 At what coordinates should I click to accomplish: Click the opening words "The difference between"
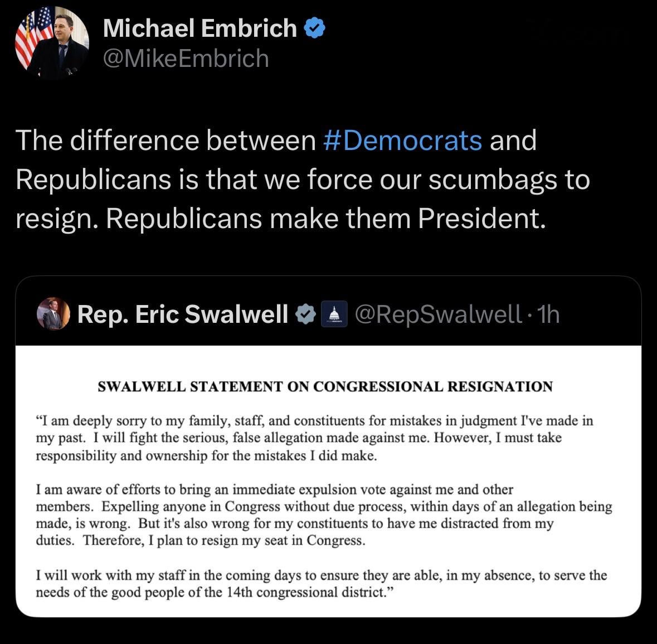click(166, 140)
